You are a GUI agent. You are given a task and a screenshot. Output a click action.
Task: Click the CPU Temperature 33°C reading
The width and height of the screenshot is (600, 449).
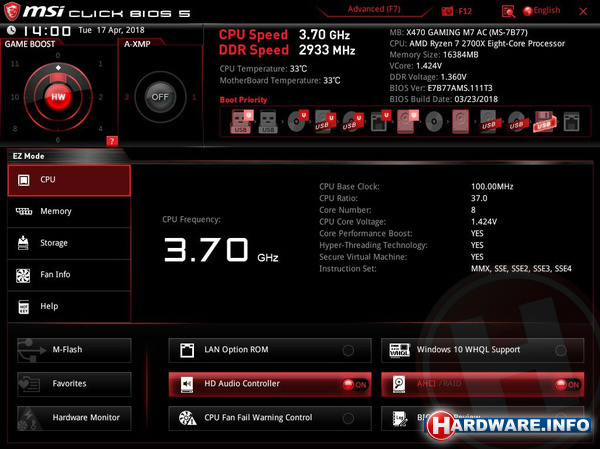click(x=263, y=69)
